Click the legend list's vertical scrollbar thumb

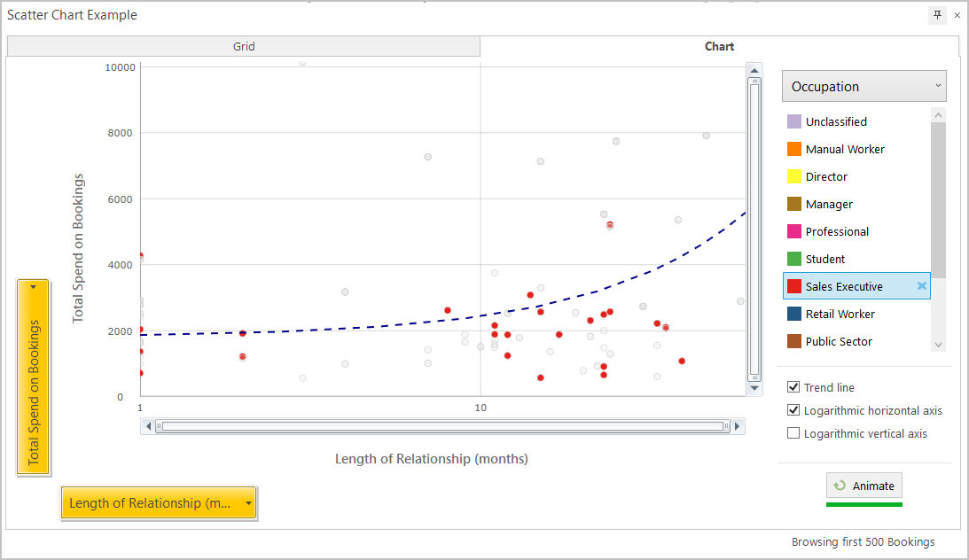938,199
